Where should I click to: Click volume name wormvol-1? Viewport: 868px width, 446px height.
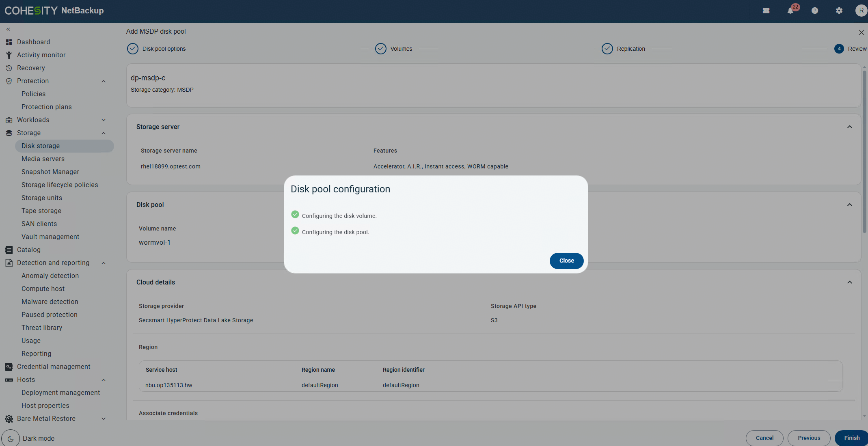pos(155,243)
